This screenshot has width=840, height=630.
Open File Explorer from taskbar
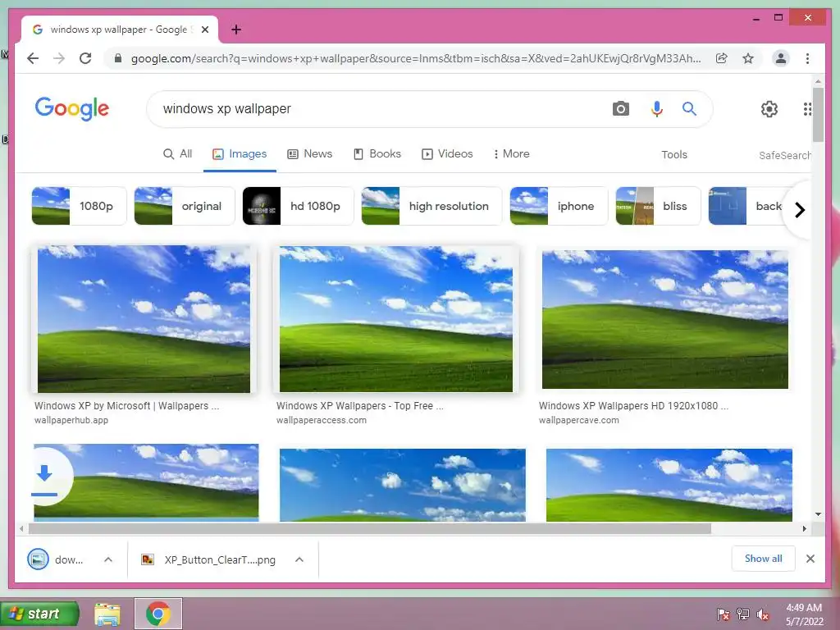(x=107, y=614)
